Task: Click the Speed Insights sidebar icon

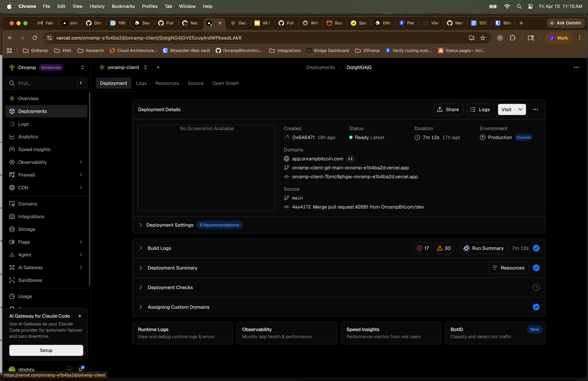Action: [12, 149]
